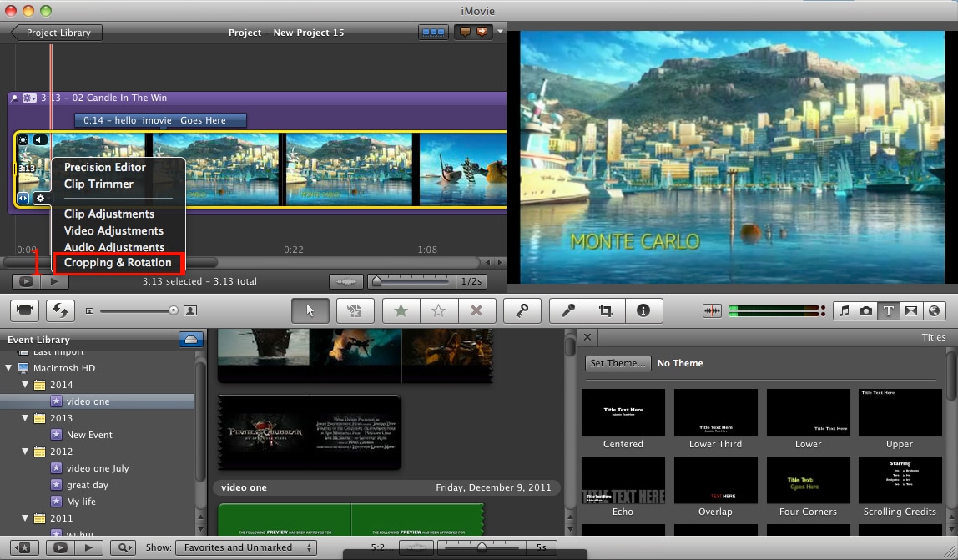The width and height of the screenshot is (958, 560).
Task: Unmark selection with the empty star
Action: click(439, 310)
